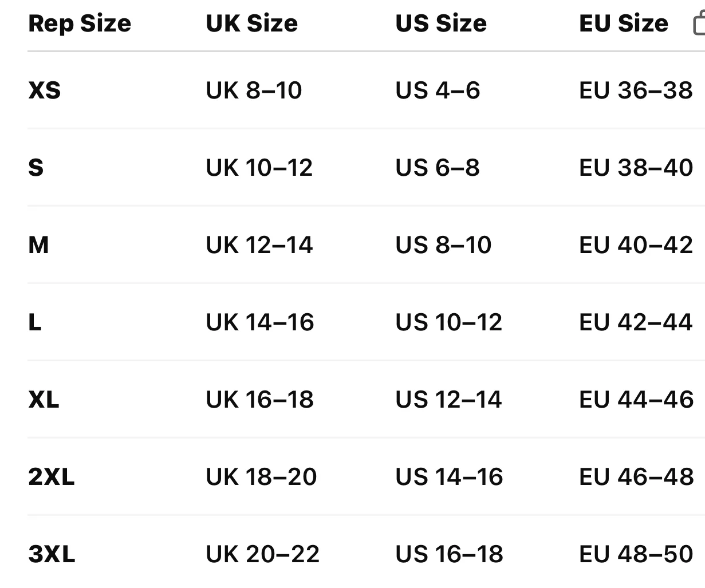Click the EU Size column header
705x588 pixels.
pos(623,23)
